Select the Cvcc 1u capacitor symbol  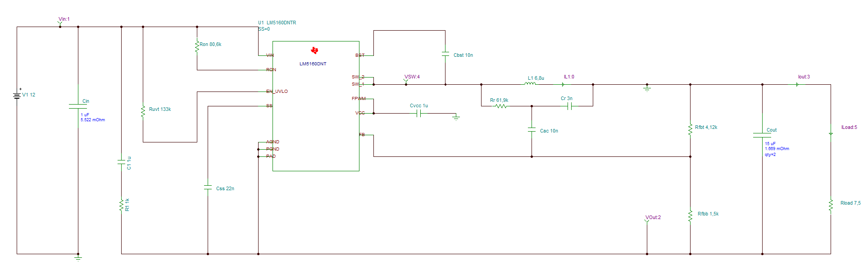pyautogui.click(x=418, y=114)
